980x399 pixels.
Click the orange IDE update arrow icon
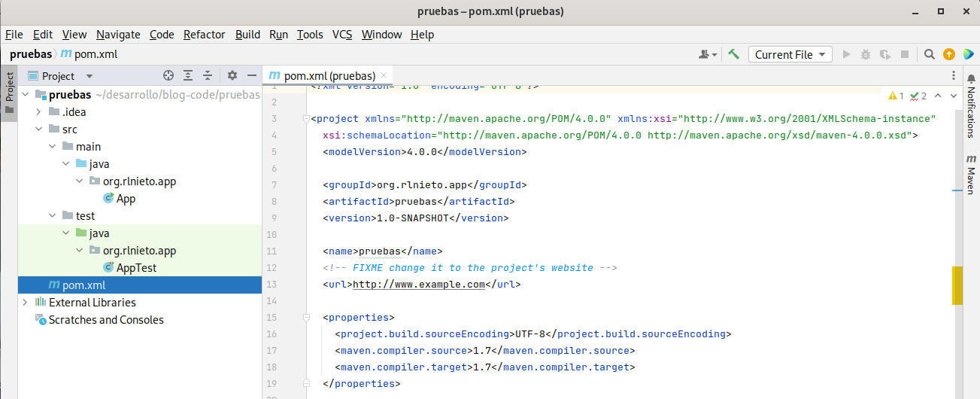pyautogui.click(x=949, y=54)
